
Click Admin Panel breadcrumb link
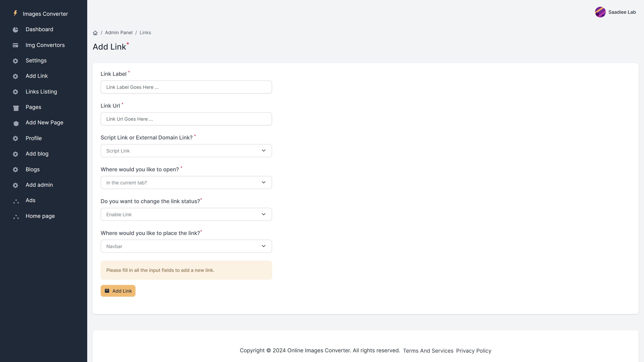119,33
